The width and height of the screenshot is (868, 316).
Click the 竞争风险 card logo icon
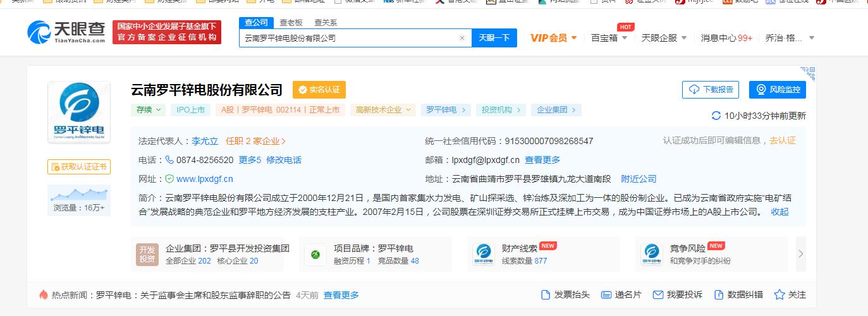tap(652, 254)
